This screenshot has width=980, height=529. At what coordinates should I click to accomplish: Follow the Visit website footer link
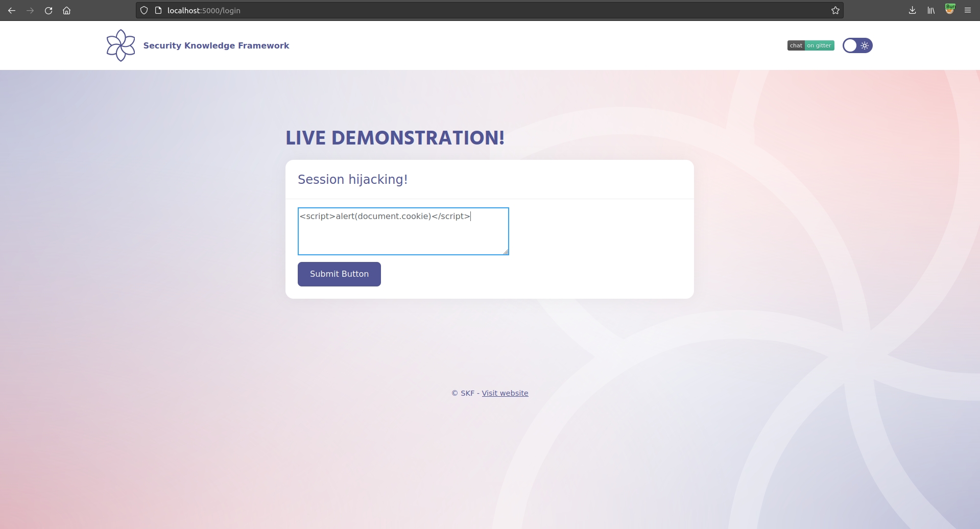coord(505,393)
